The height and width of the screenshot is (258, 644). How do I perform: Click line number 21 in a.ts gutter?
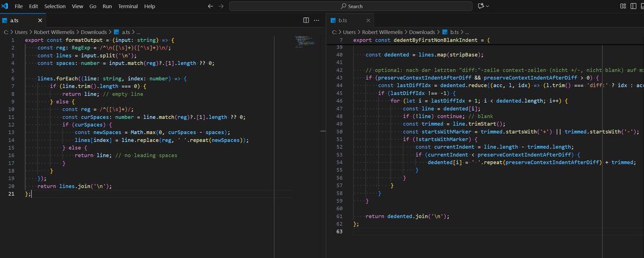pyautogui.click(x=11, y=193)
